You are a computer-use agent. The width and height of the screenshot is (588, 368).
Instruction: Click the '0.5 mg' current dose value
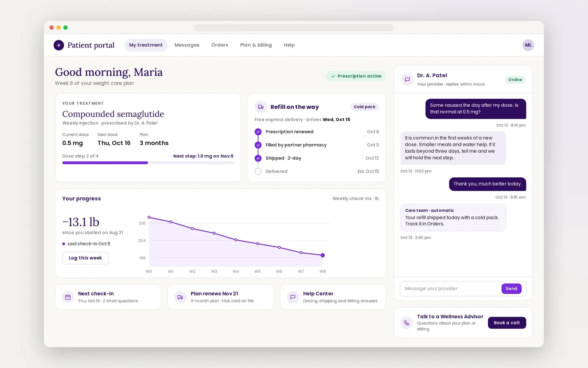pos(72,143)
